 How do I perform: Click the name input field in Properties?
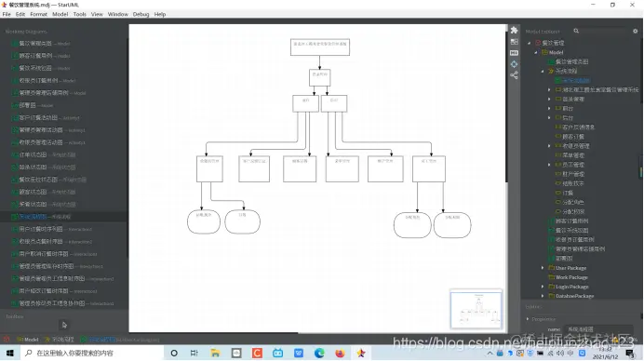[599, 329]
